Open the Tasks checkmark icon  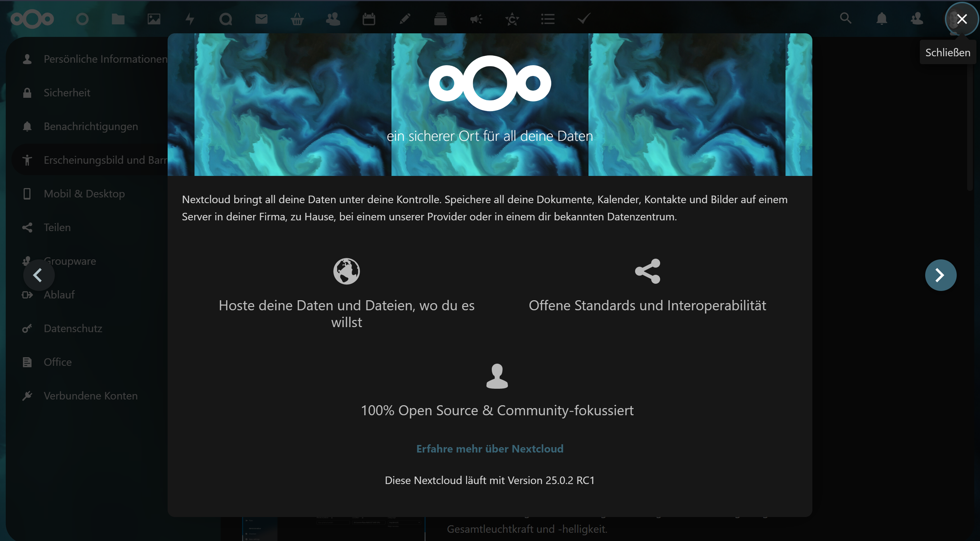click(583, 19)
